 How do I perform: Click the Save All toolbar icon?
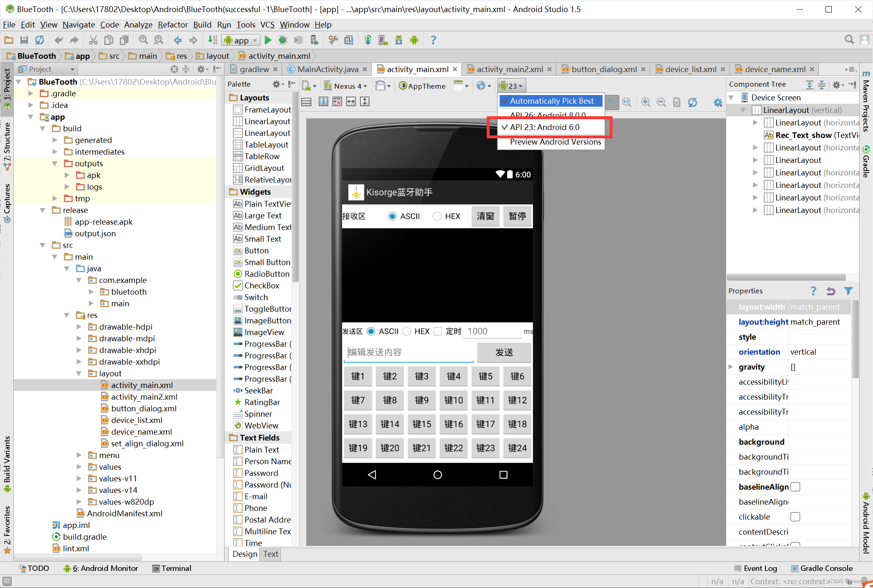(24, 40)
